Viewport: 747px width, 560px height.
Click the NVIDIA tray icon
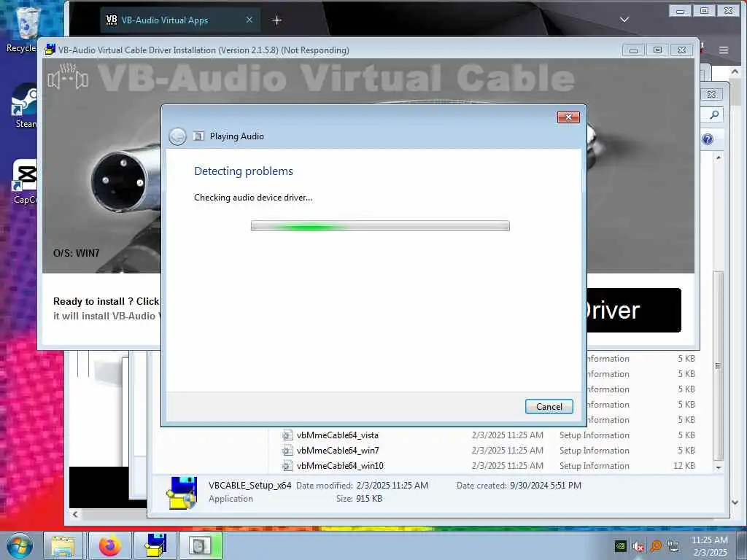click(620, 546)
